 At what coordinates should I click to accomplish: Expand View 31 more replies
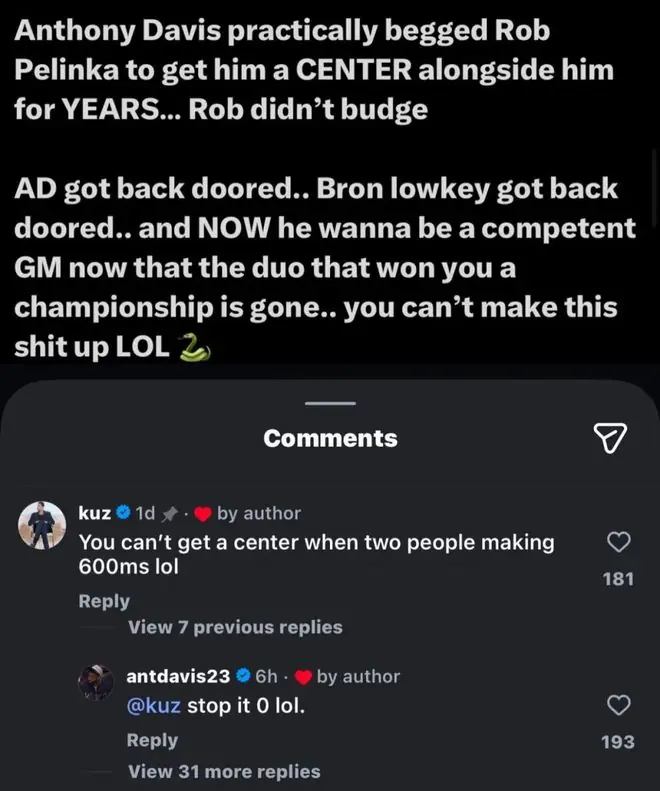click(x=224, y=771)
